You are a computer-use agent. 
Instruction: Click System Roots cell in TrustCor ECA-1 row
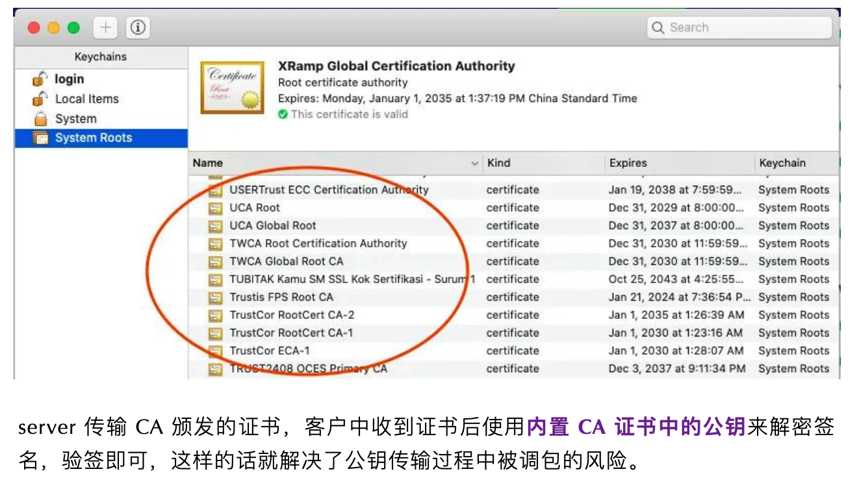click(x=793, y=351)
